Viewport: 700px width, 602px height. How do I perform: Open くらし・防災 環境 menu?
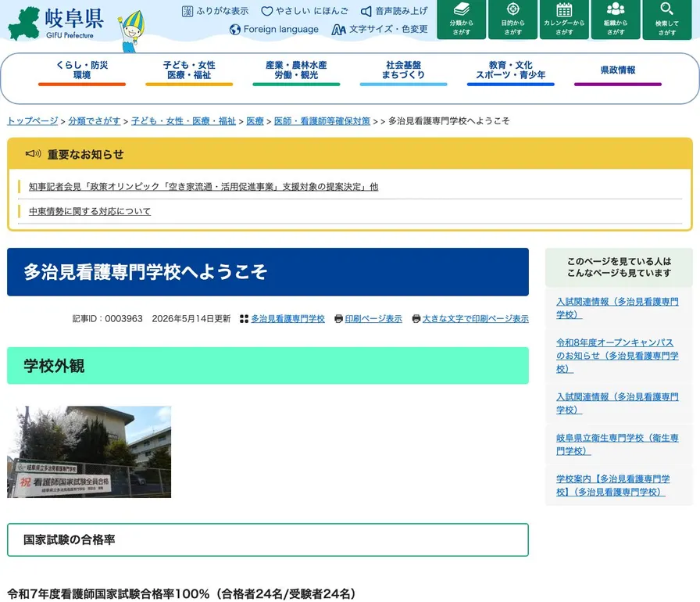pos(82,71)
